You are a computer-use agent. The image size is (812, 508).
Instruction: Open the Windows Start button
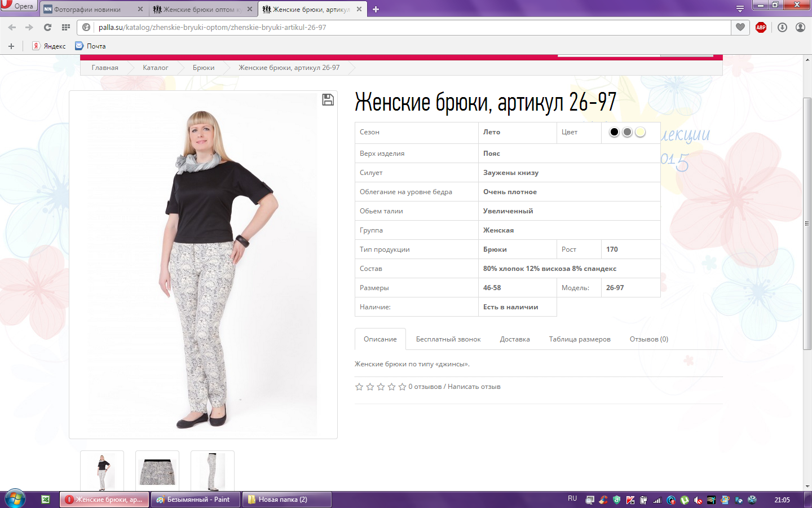point(15,500)
